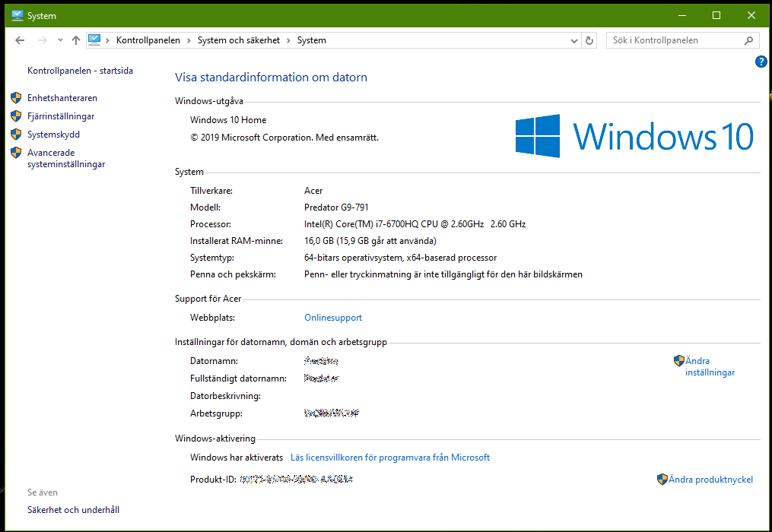
Task: Click Läs licensvillkoren för programvara från Microsoft
Action: point(390,457)
